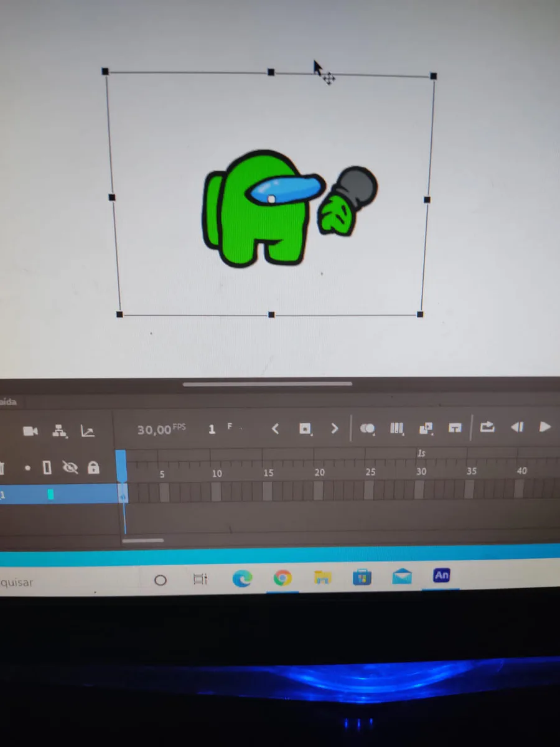Click frame 25 on the timeline ruler
The height and width of the screenshot is (747, 560).
[370, 472]
